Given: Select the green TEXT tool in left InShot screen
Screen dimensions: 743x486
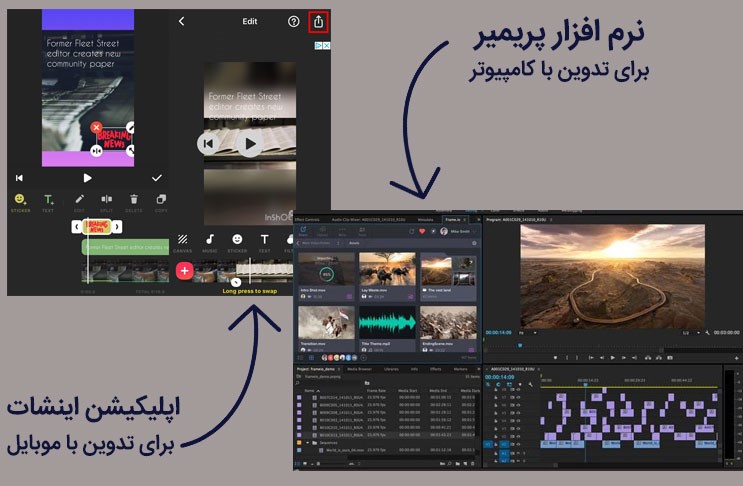Looking at the screenshot, I should point(48,203).
